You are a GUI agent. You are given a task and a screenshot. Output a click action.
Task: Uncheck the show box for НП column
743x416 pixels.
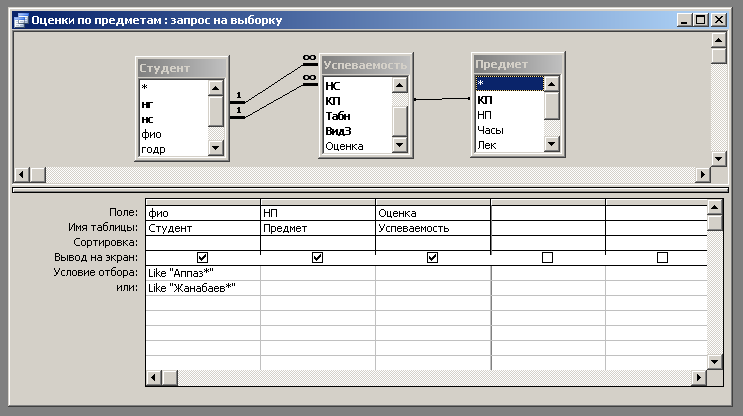(x=317, y=257)
